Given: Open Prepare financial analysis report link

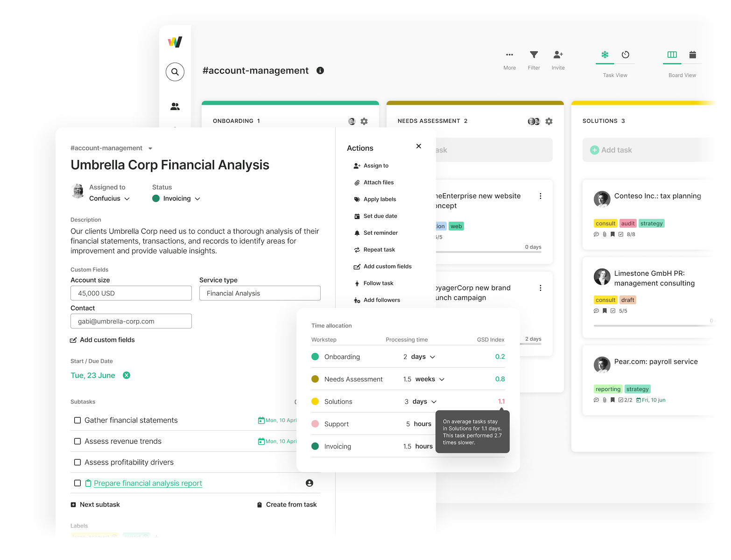Looking at the screenshot, I should [148, 483].
